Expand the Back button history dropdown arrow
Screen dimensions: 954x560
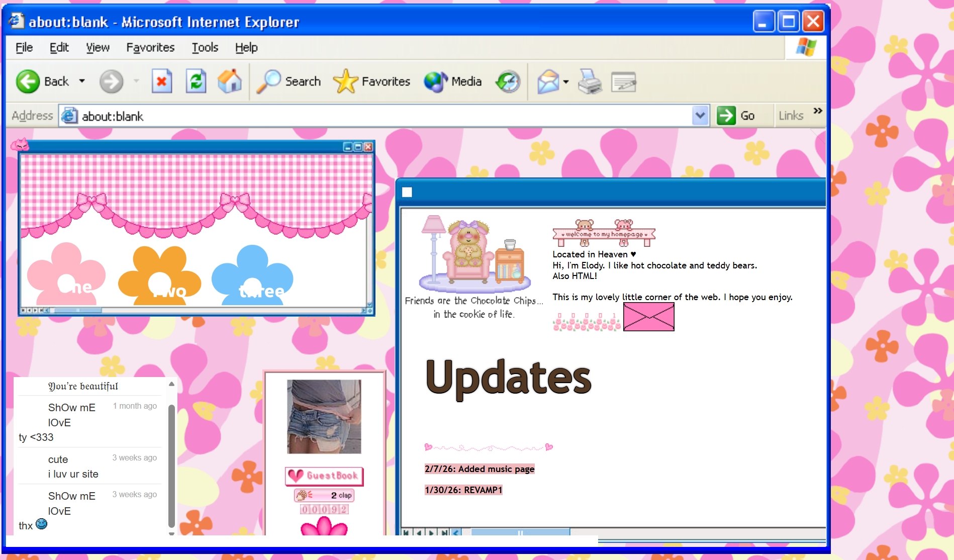[82, 81]
